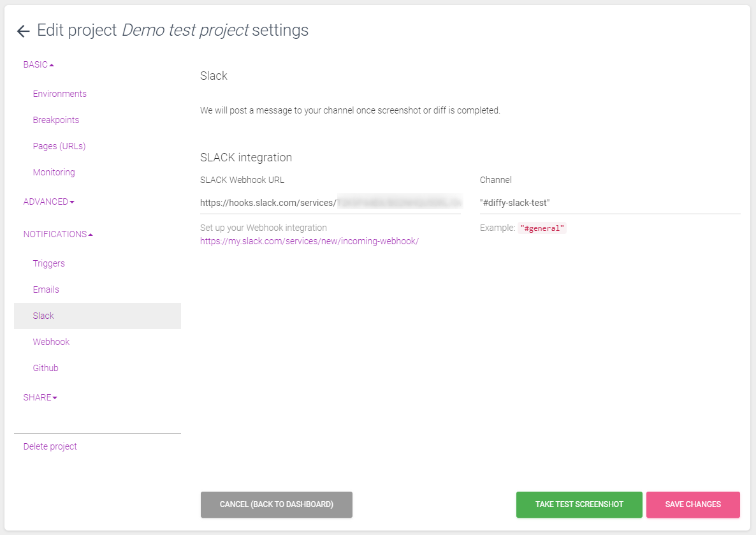This screenshot has width=756, height=535.
Task: Click the page title 'Edit project Demo test project settings'
Action: point(173,31)
